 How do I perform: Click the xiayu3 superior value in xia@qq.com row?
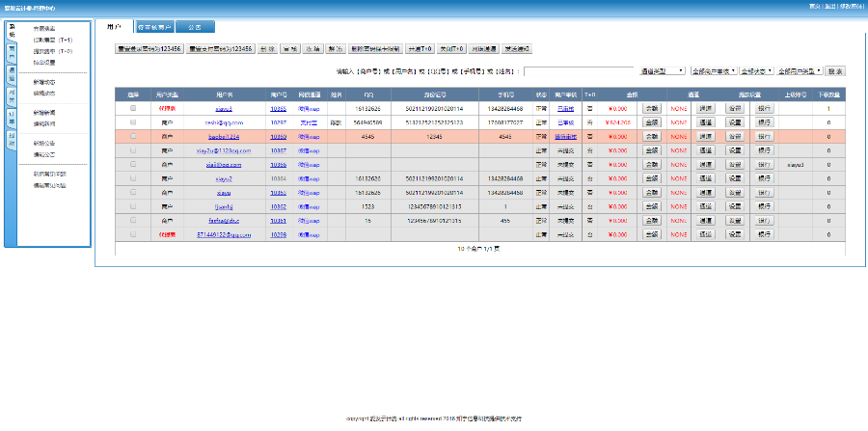click(x=795, y=164)
